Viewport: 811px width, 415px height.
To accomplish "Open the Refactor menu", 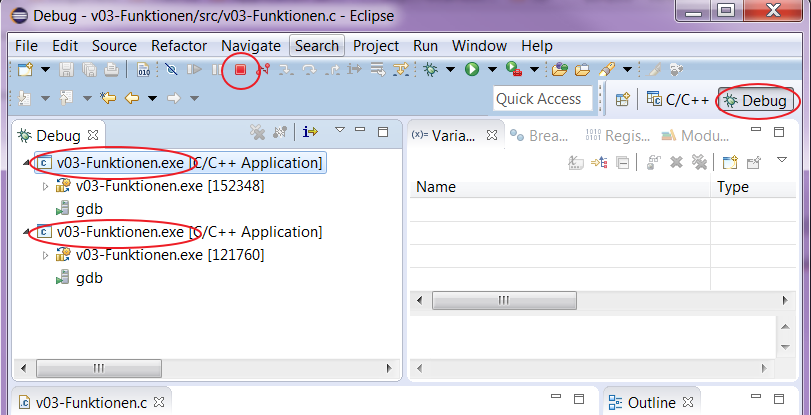I will [x=179, y=46].
